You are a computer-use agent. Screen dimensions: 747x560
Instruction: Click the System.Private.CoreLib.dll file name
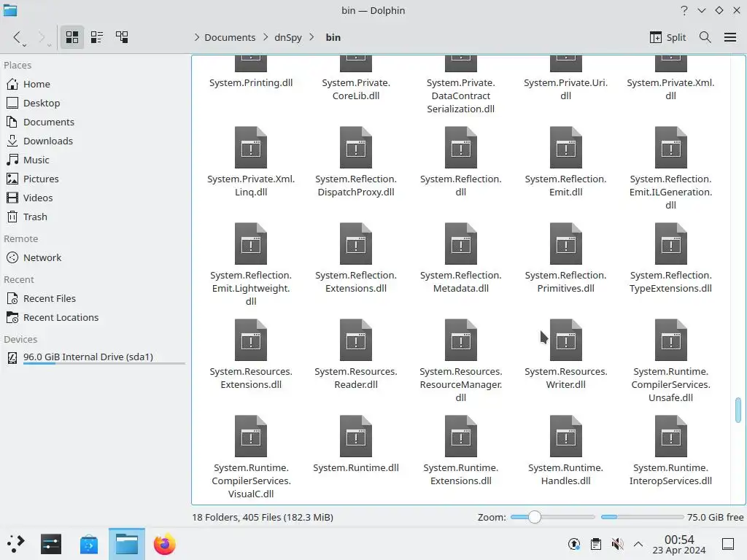(356, 89)
